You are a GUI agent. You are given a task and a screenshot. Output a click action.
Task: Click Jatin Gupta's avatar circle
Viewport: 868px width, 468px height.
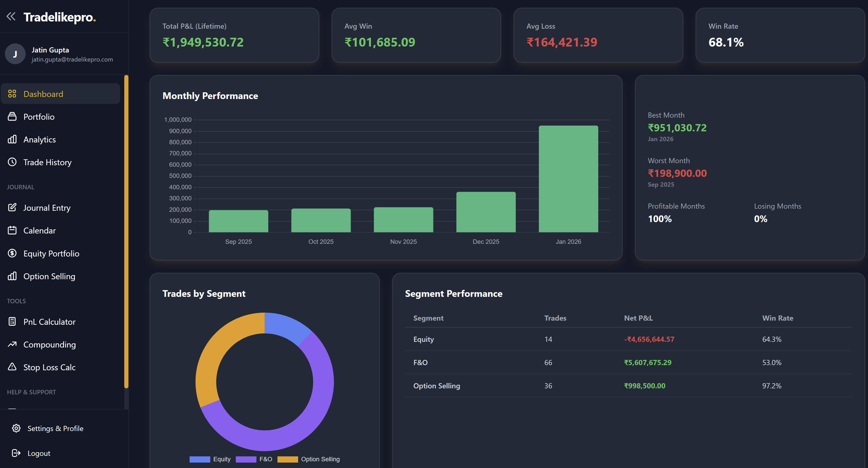point(15,54)
